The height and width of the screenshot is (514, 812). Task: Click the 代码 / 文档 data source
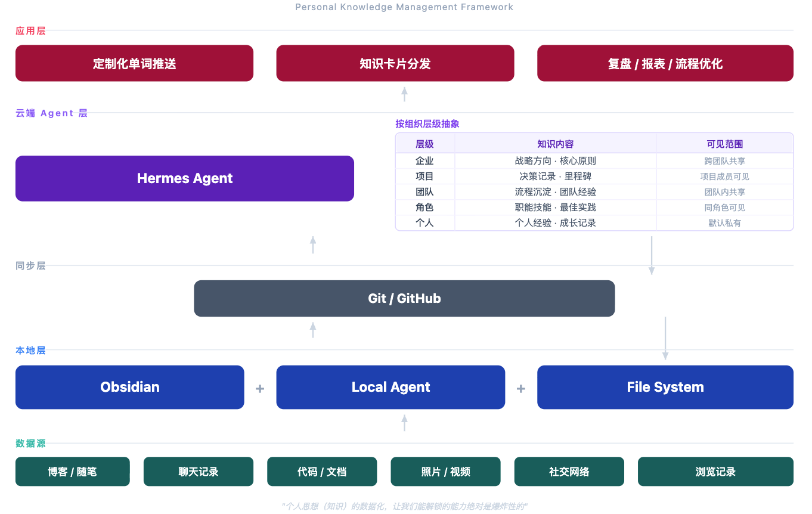322,472
